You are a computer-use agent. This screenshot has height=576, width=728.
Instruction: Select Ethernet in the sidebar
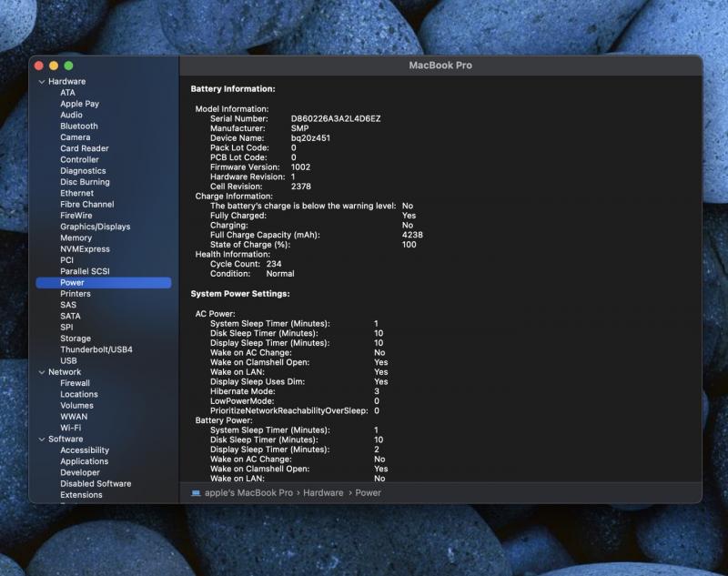(x=76, y=193)
